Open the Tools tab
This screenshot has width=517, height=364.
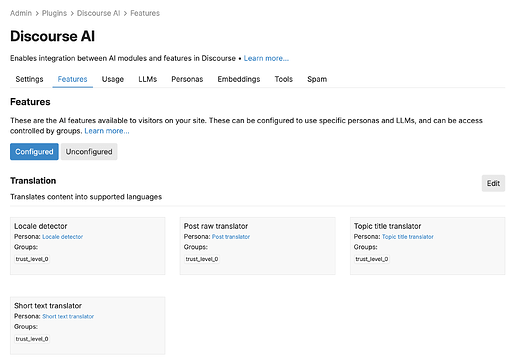point(283,79)
